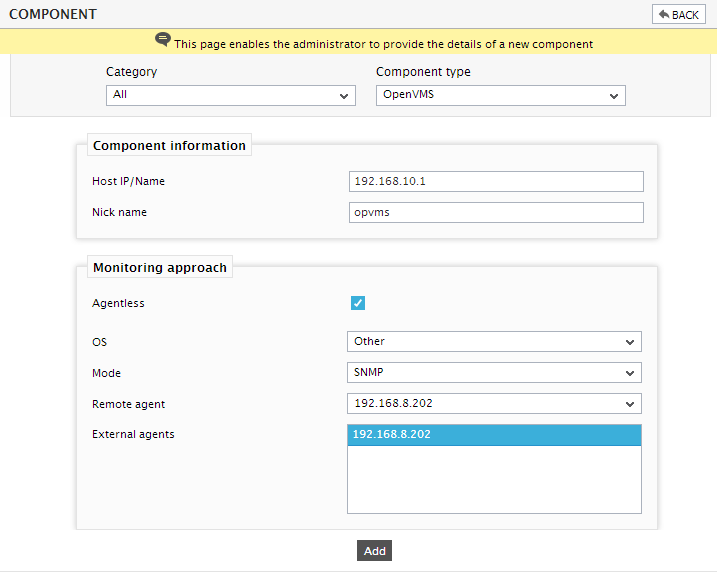
Task: Click the speech bubble info icon
Action: (163, 40)
